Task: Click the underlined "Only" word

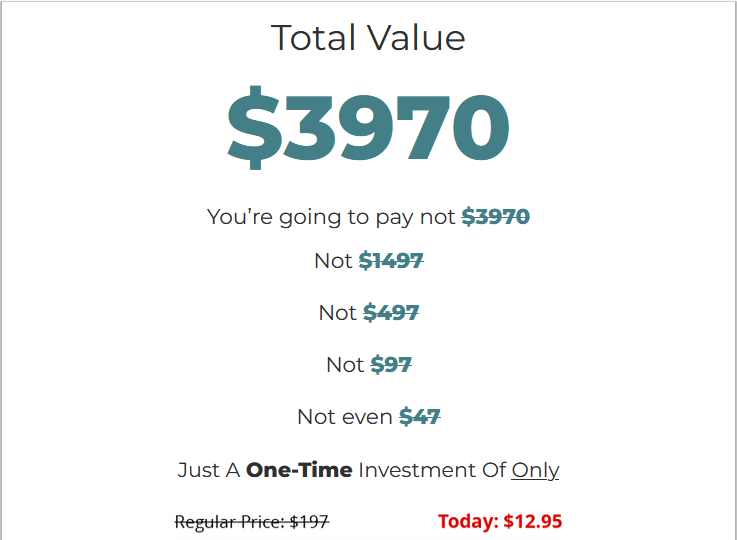Action: (x=535, y=470)
